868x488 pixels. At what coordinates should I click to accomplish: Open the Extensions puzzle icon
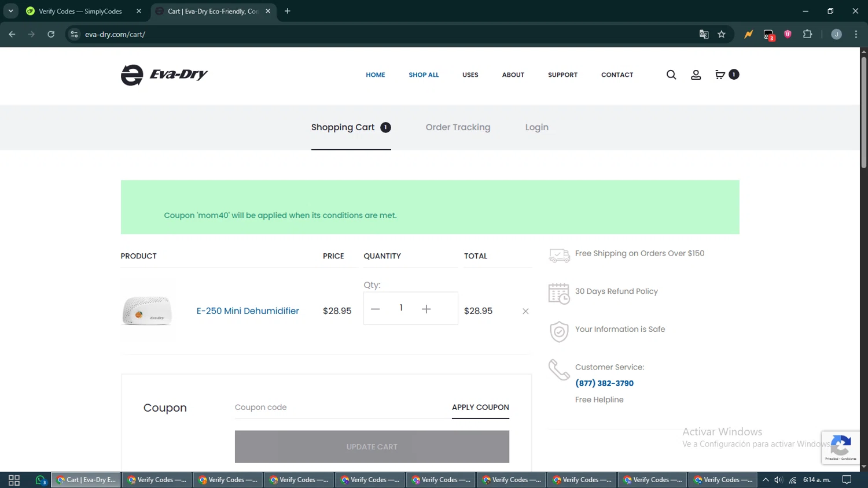[807, 34]
